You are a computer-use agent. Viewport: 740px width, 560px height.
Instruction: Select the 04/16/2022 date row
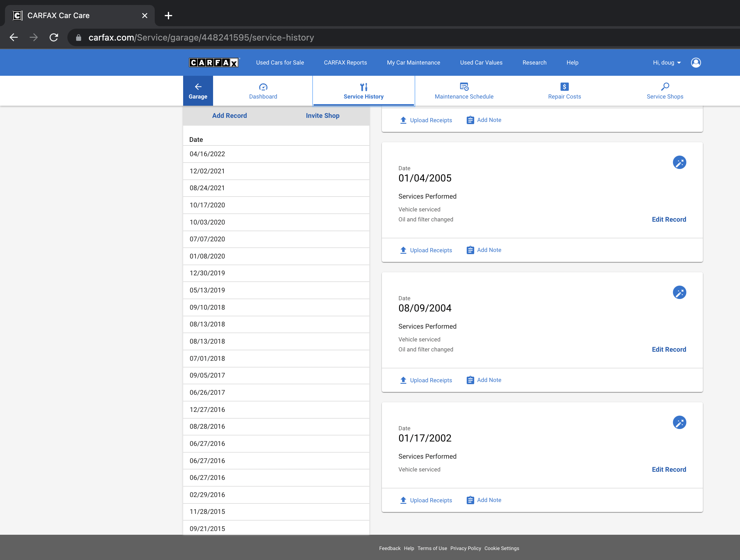276,154
